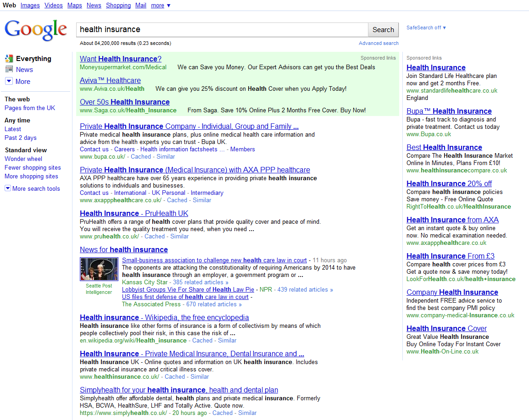Open the 'more' dropdown in the top navigation
The image size is (529, 420).
tap(161, 6)
